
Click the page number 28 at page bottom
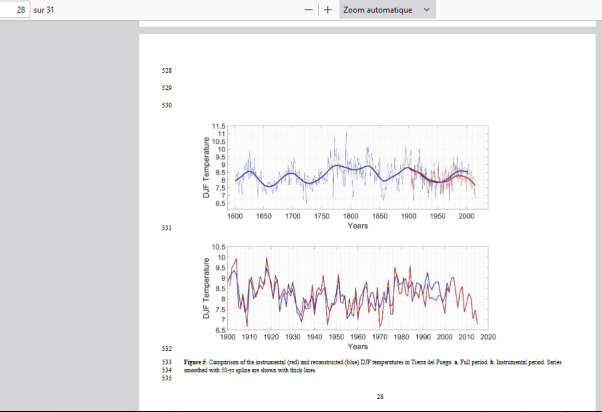pyautogui.click(x=380, y=397)
